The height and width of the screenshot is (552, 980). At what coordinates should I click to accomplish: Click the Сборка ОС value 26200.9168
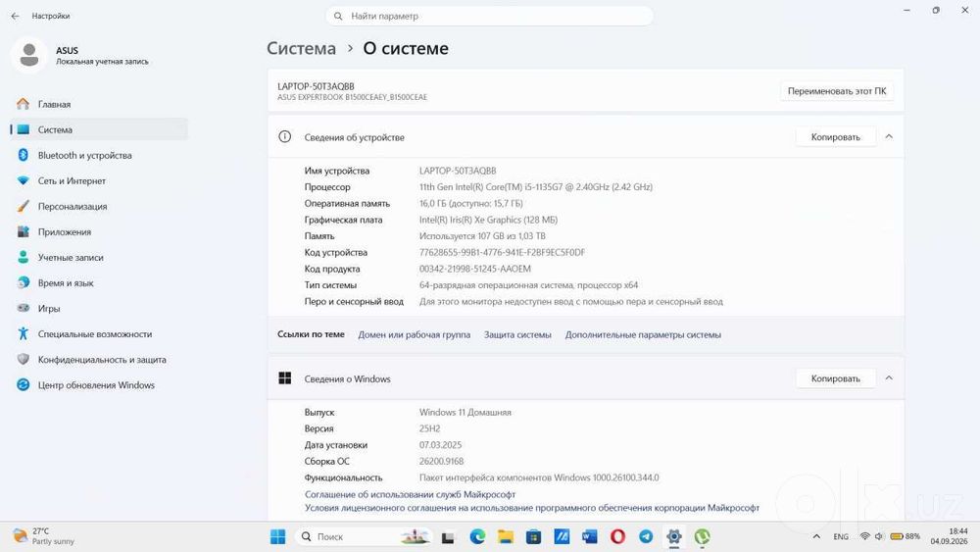pos(441,462)
